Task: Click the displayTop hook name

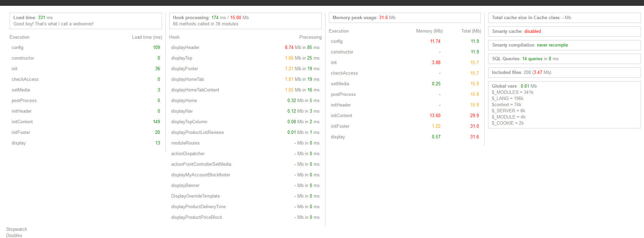Action: [x=182, y=58]
